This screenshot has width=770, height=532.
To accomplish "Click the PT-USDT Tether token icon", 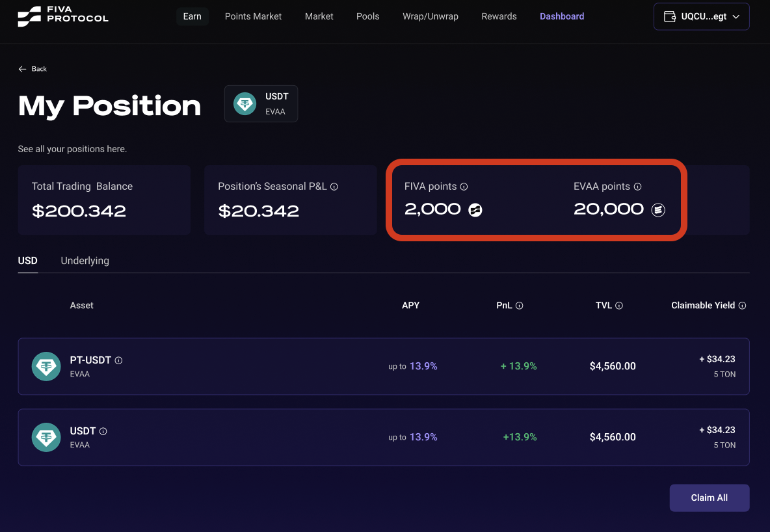I will coord(46,366).
